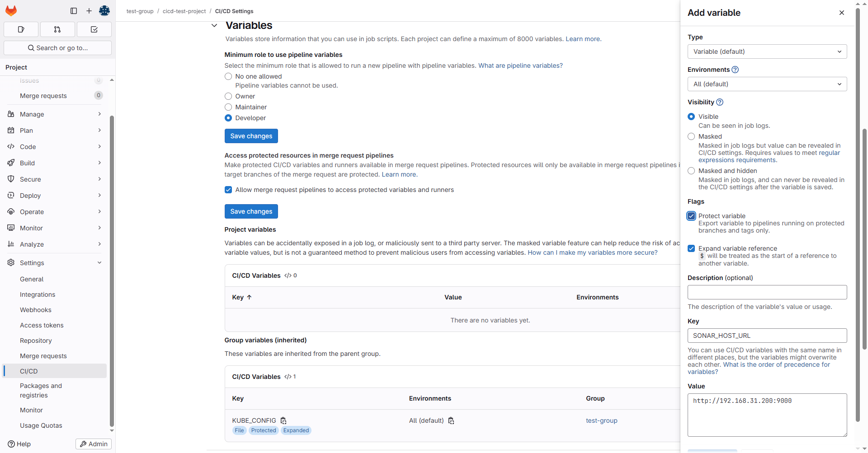Expand the Code menu chevron
Screen dimensions: 868x453
click(99, 147)
